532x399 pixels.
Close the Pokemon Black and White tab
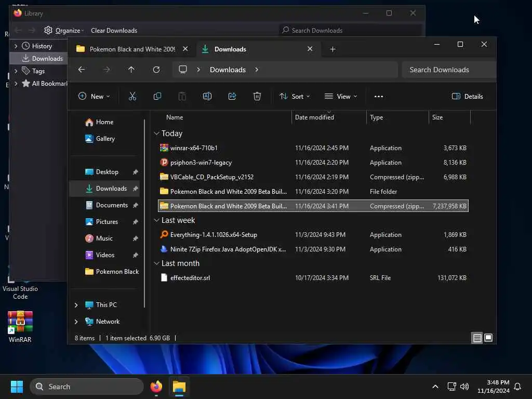pos(185,49)
